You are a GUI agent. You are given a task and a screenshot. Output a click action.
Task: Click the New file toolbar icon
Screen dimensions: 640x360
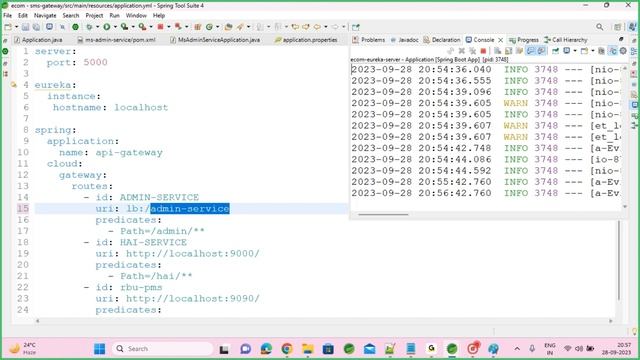(x=8, y=27)
